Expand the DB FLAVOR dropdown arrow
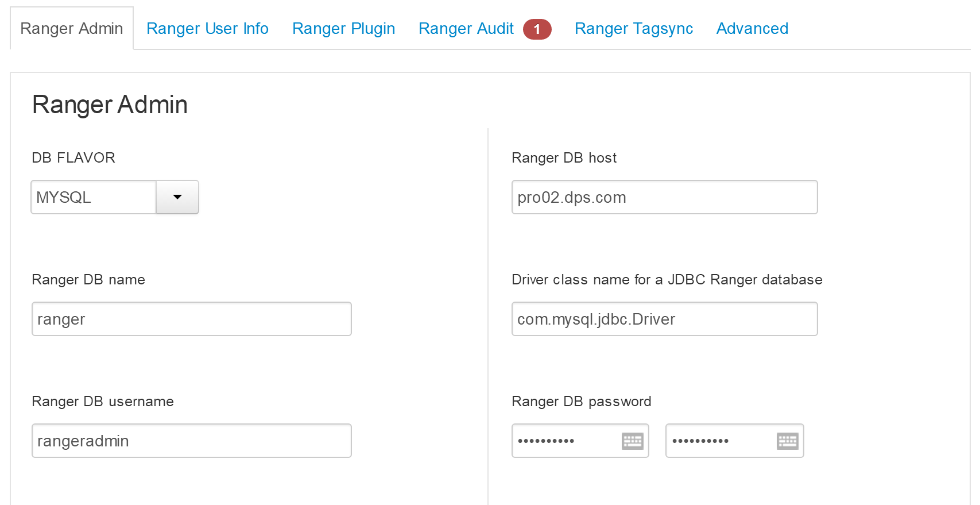The image size is (980, 505). point(177,197)
